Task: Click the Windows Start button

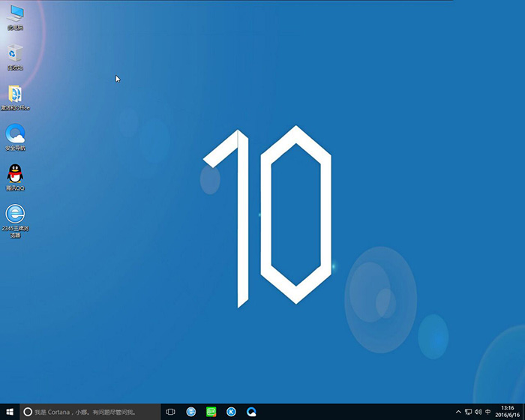Action: 9,412
